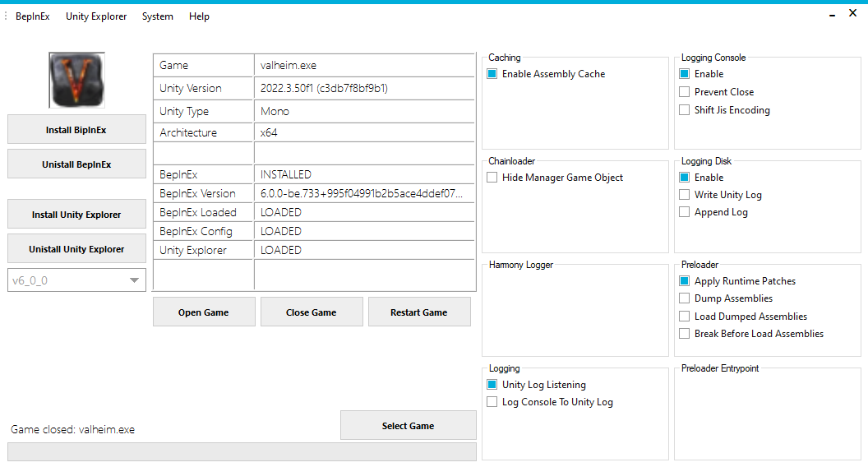Click the Valheim game icon thumbnail
The width and height of the screenshot is (868, 467).
point(76,81)
